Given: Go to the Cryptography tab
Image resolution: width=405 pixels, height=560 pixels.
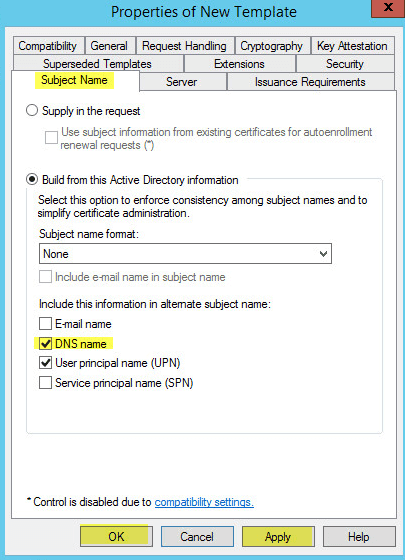Looking at the screenshot, I should (x=272, y=46).
